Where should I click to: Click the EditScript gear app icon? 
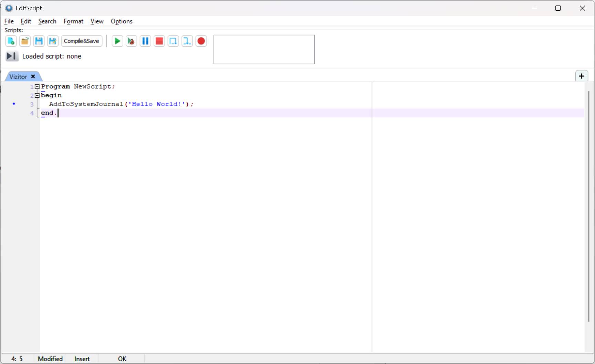[x=9, y=8]
